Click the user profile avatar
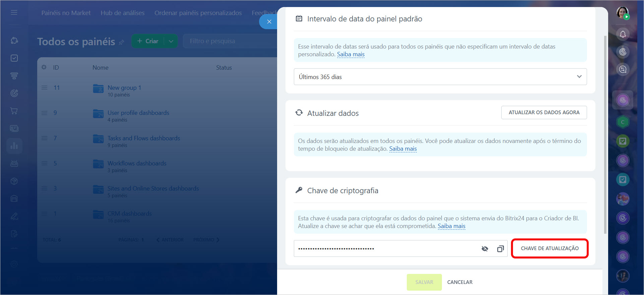644x295 pixels. coord(623,13)
